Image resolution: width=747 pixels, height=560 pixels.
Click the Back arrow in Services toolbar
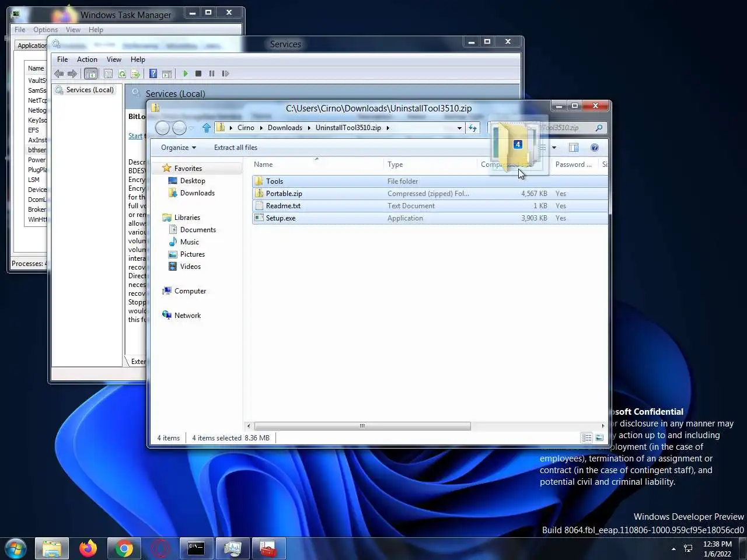59,73
